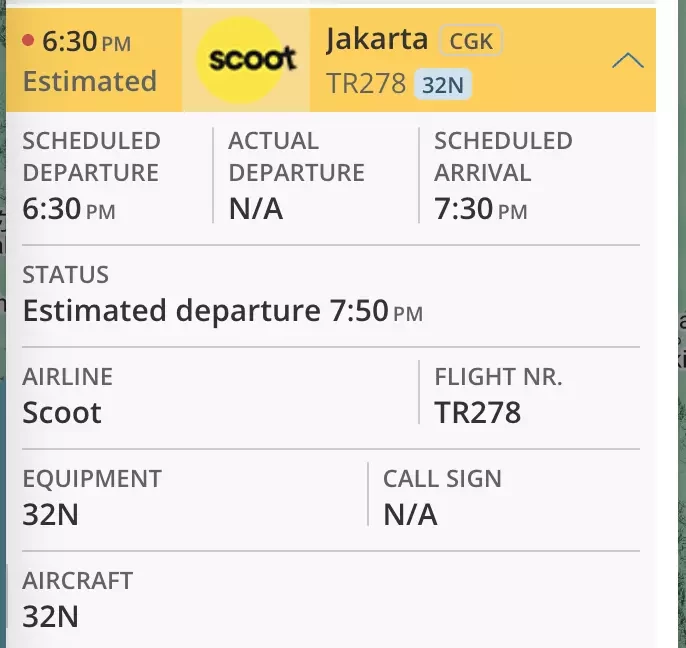686x648 pixels.
Task: Click the red status dot indicator
Action: (28, 40)
